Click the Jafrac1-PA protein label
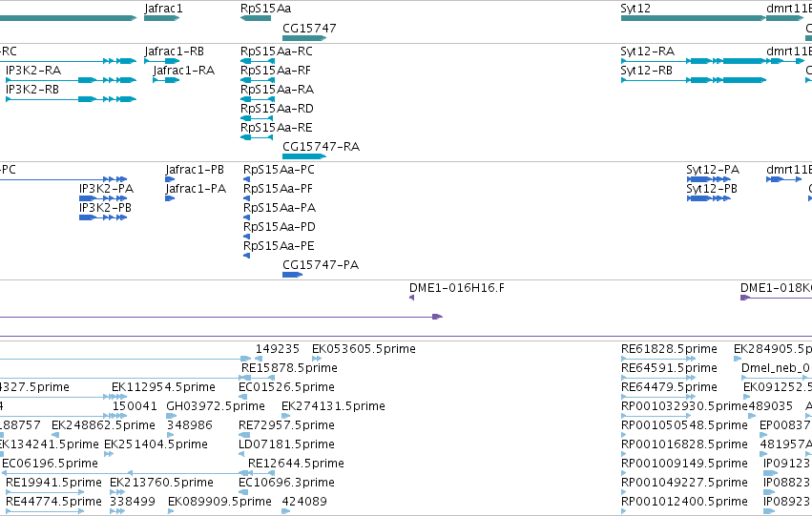The image size is (812, 516). (x=196, y=190)
